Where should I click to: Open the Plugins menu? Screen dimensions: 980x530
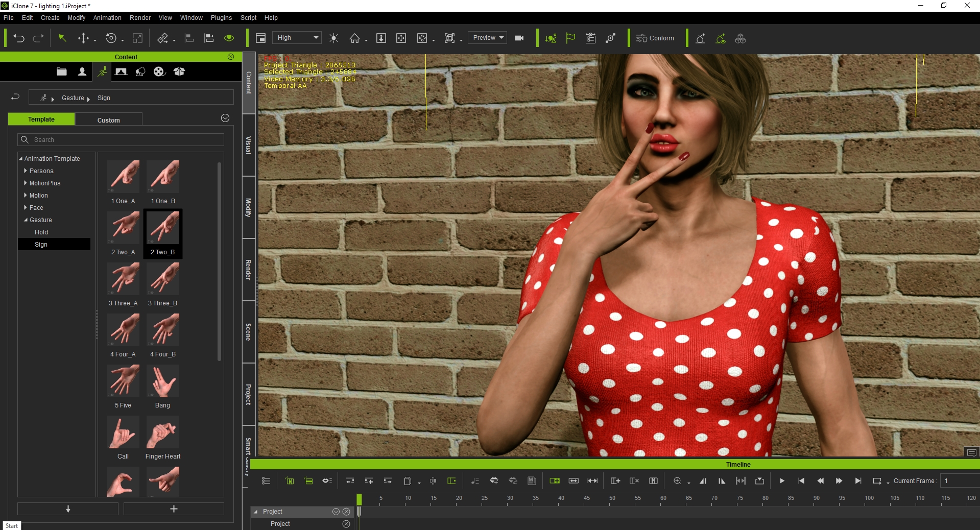221,18
